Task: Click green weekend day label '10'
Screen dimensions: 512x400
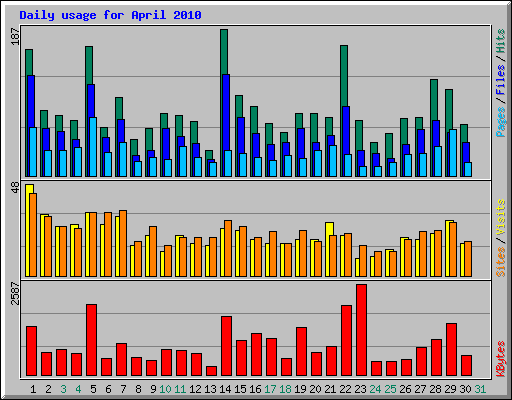Action: pos(165,389)
